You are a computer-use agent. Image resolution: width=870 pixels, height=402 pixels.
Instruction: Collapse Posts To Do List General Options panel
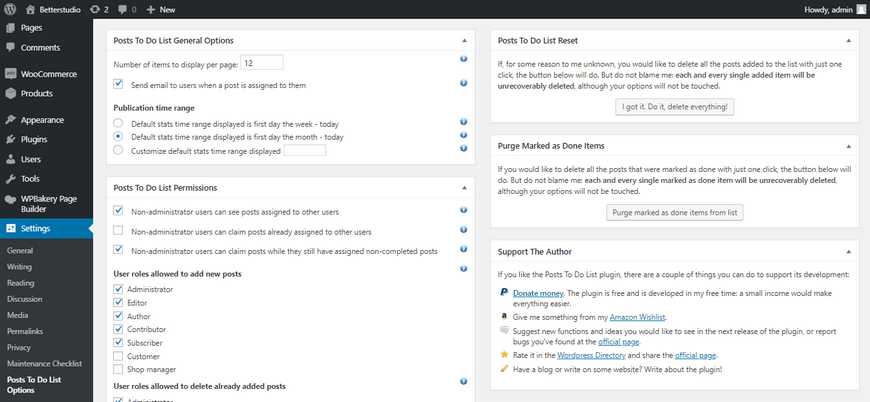tap(464, 40)
